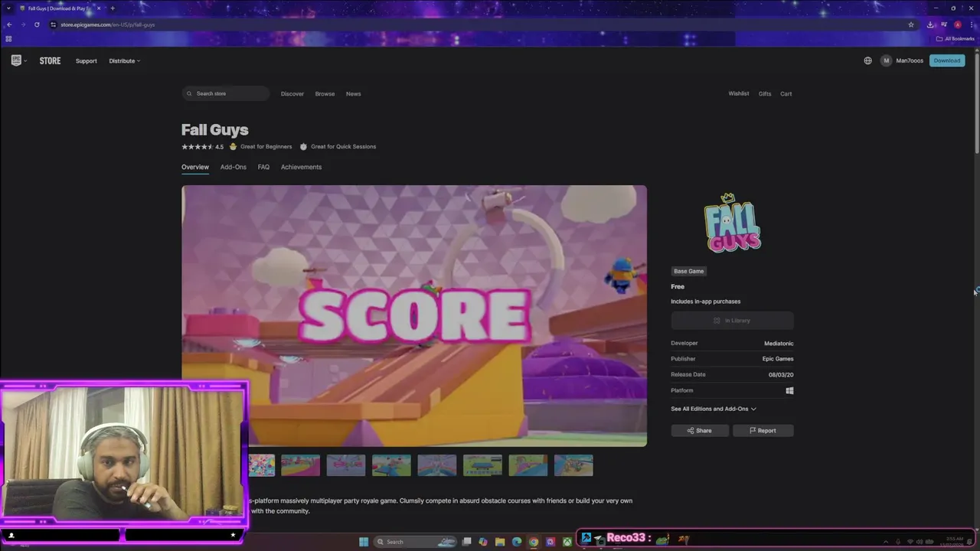Open the Wishlist link
980x551 pixels.
pyautogui.click(x=739, y=93)
